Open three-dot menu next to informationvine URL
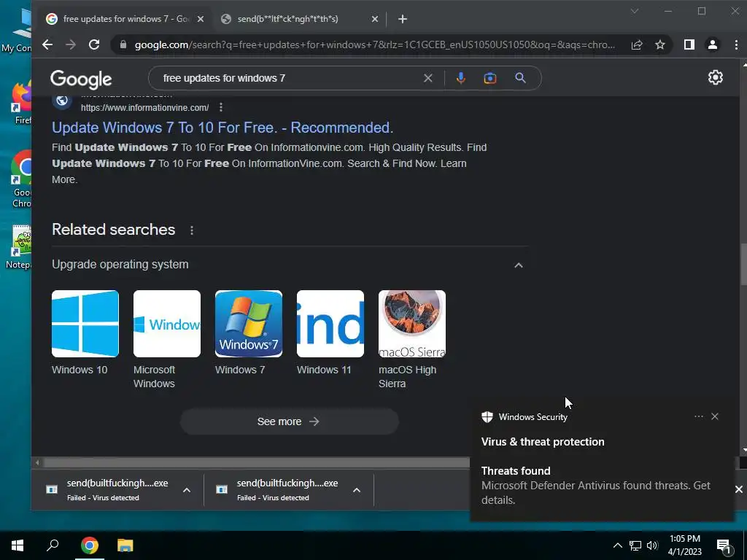The height and width of the screenshot is (560, 747). pos(220,108)
